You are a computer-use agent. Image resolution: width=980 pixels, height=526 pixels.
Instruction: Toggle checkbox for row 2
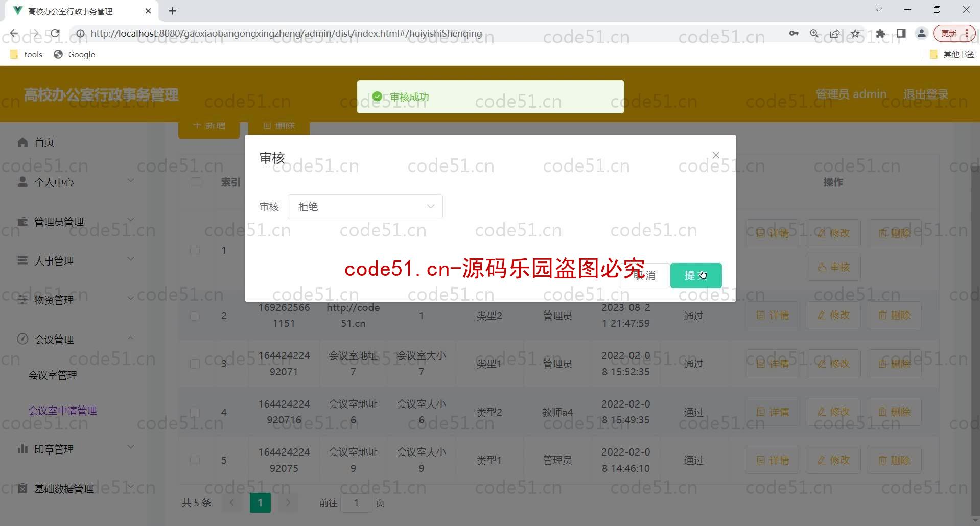pyautogui.click(x=195, y=316)
